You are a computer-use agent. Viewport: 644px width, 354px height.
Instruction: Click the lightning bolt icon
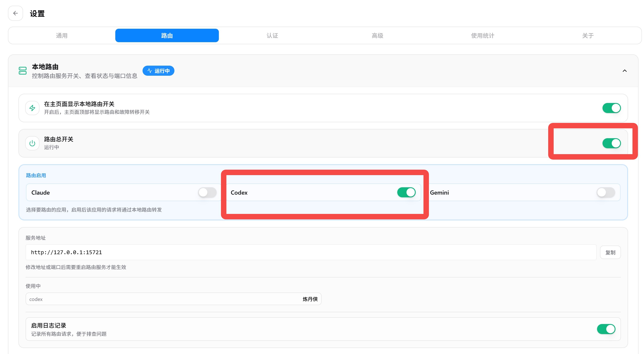(32, 108)
